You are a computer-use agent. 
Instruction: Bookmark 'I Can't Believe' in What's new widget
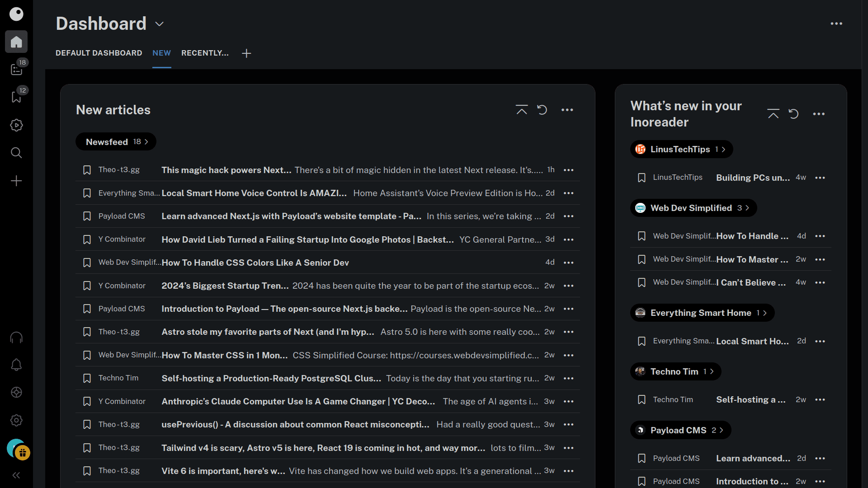(x=642, y=282)
